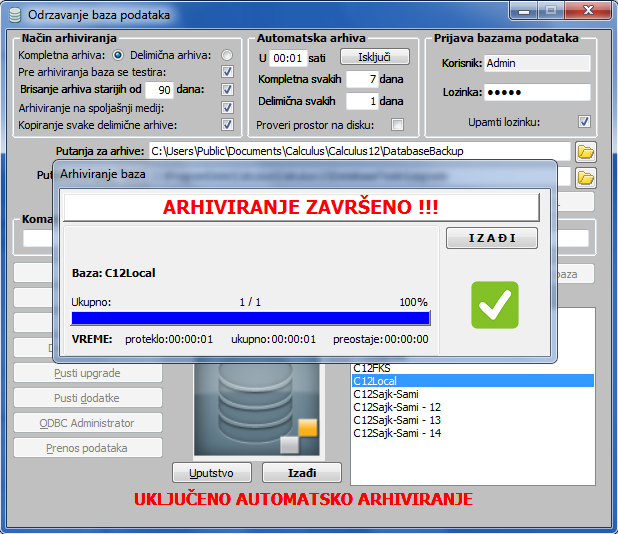The image size is (618, 534).
Task: Toggle Arhiviranje na spoljašnji medij checkbox
Action: 227,108
